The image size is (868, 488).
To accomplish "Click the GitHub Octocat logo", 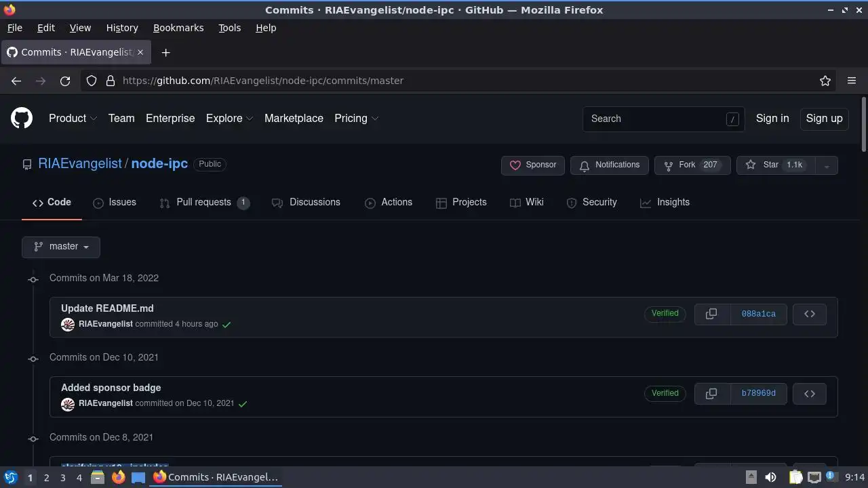I will point(22,118).
